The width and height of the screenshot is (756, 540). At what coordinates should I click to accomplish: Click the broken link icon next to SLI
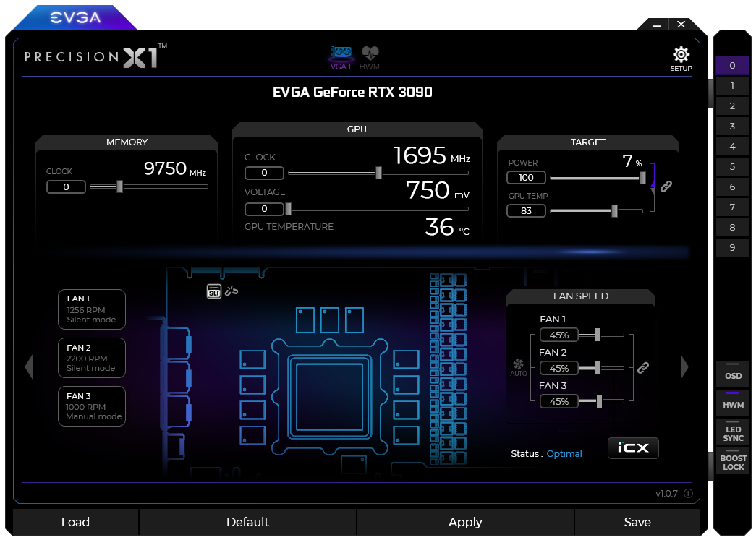point(232,291)
